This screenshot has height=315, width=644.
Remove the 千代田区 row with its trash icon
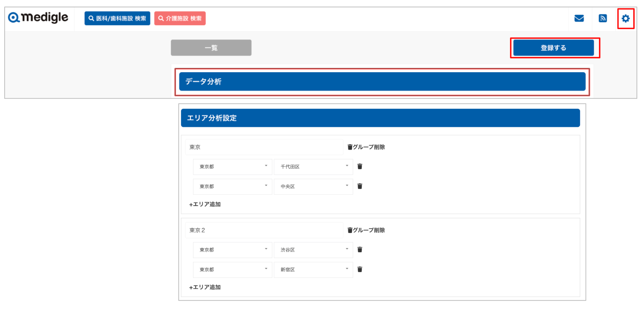tap(360, 166)
